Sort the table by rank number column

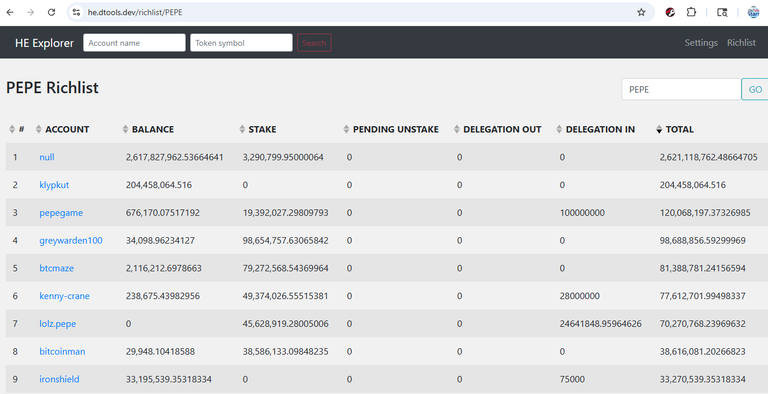pyautogui.click(x=17, y=129)
